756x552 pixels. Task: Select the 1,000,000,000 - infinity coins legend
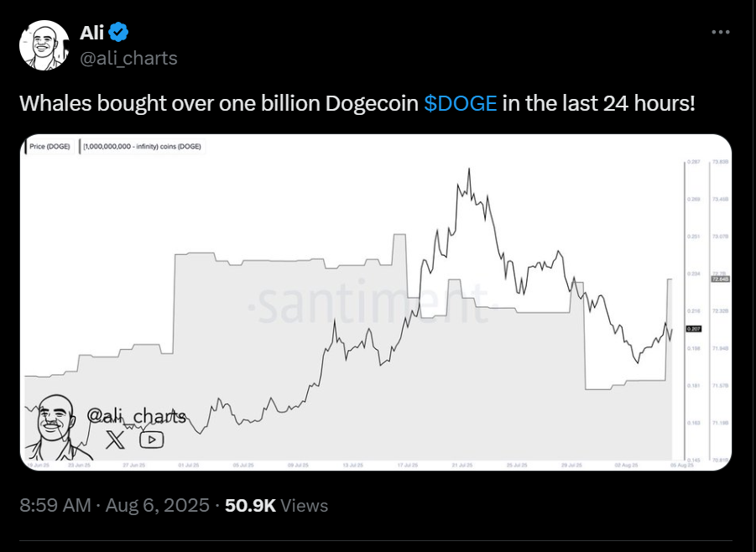pyautogui.click(x=141, y=146)
